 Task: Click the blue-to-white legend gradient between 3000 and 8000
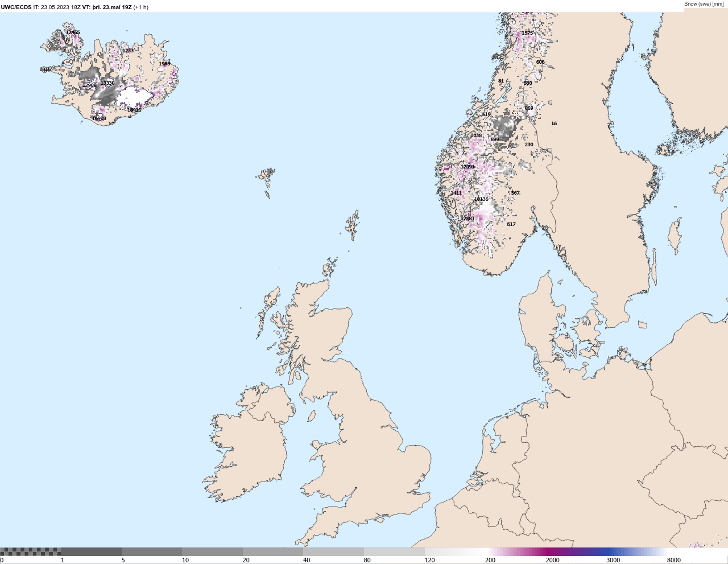637,551
